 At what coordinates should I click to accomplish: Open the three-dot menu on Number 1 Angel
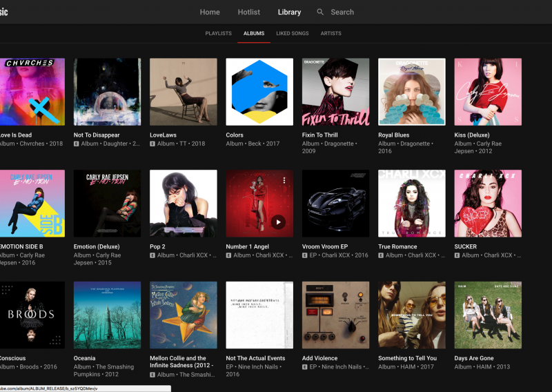tap(284, 180)
